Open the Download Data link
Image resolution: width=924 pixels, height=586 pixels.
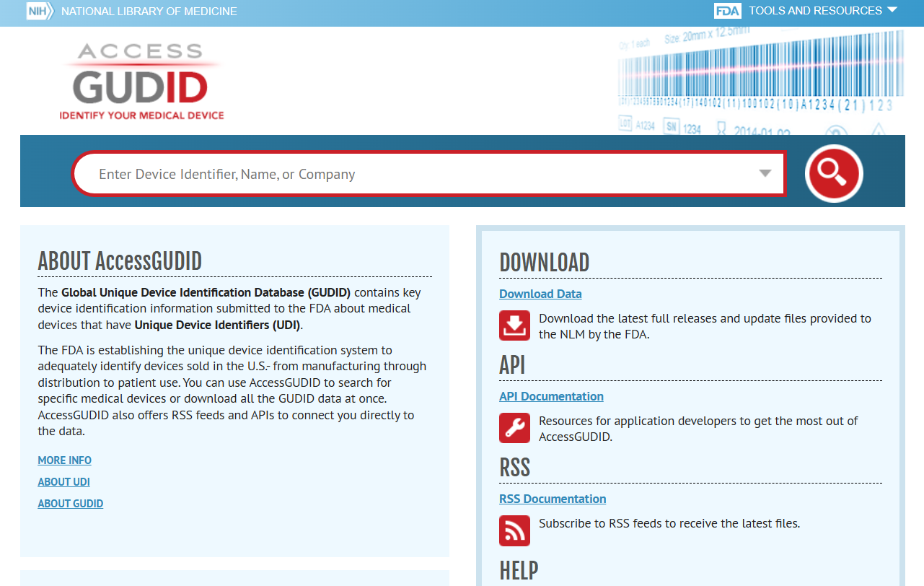[x=540, y=294]
